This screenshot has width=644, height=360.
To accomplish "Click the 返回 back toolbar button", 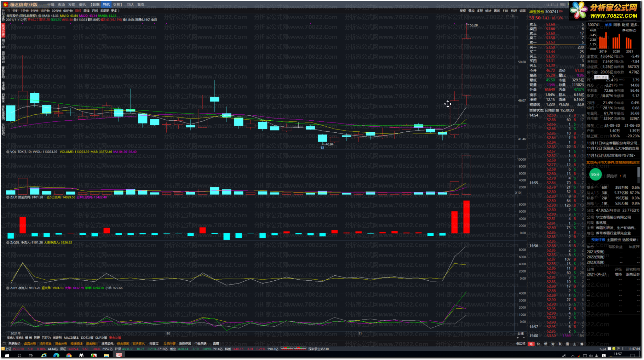I will 522,11.
